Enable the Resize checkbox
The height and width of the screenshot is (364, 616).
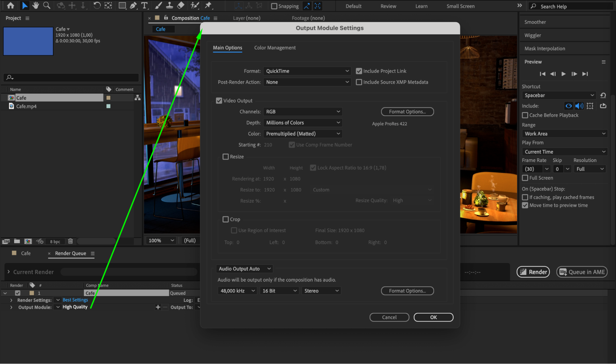pyautogui.click(x=226, y=157)
